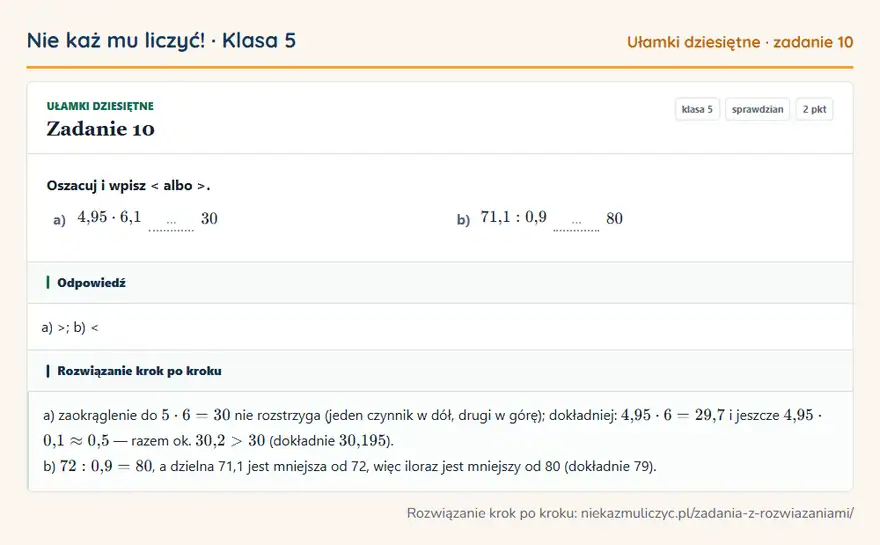Click the 'Zadanie 10' heading
The image size is (880, 545).
click(100, 129)
